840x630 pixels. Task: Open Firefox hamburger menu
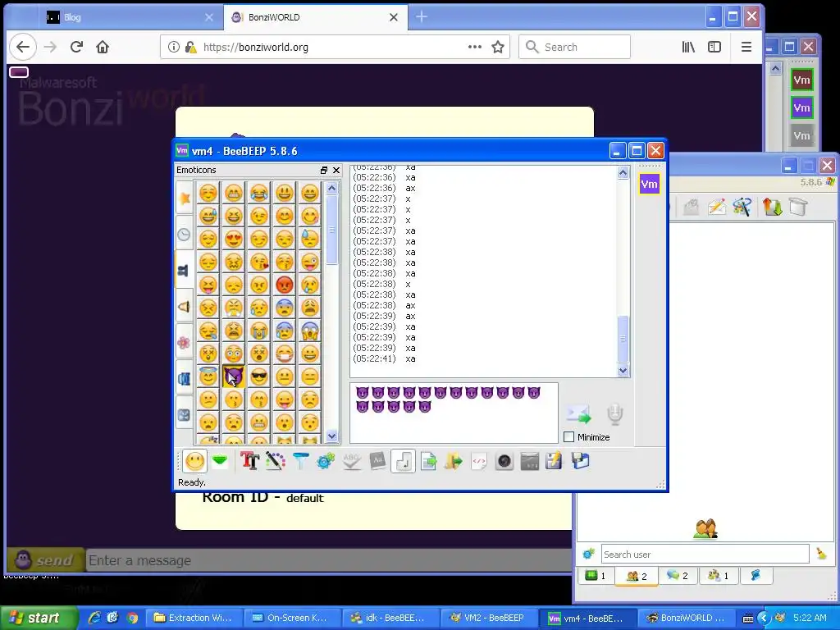point(746,47)
